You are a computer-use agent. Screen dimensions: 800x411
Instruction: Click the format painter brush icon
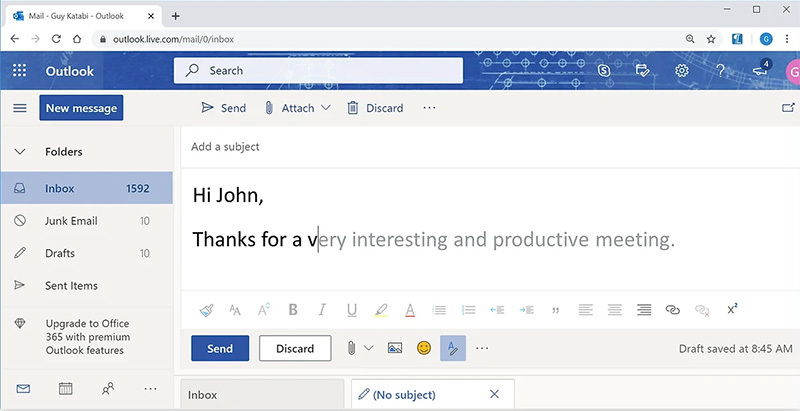[206, 310]
